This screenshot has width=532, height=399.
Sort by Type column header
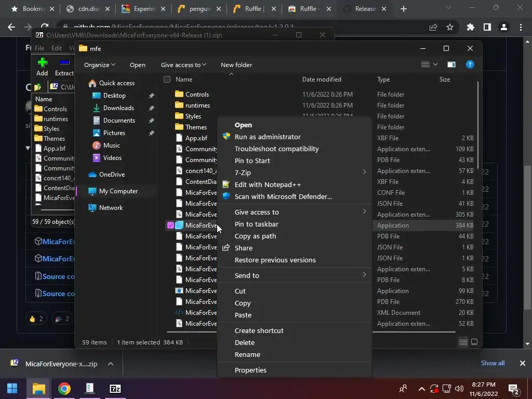point(383,79)
